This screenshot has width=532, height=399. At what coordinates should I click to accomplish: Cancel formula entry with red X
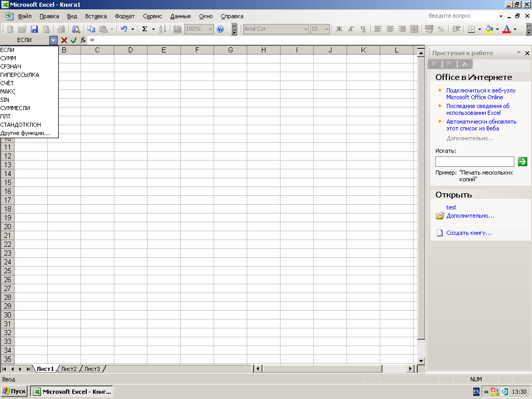click(64, 41)
